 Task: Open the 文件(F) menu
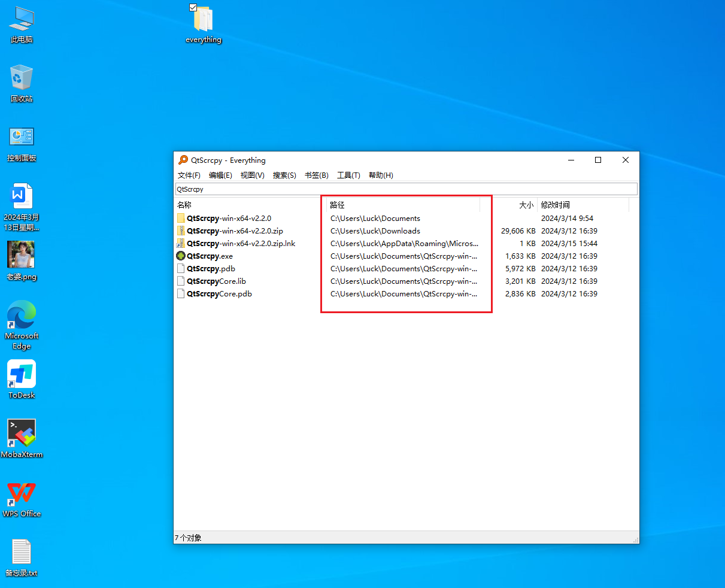pos(189,175)
